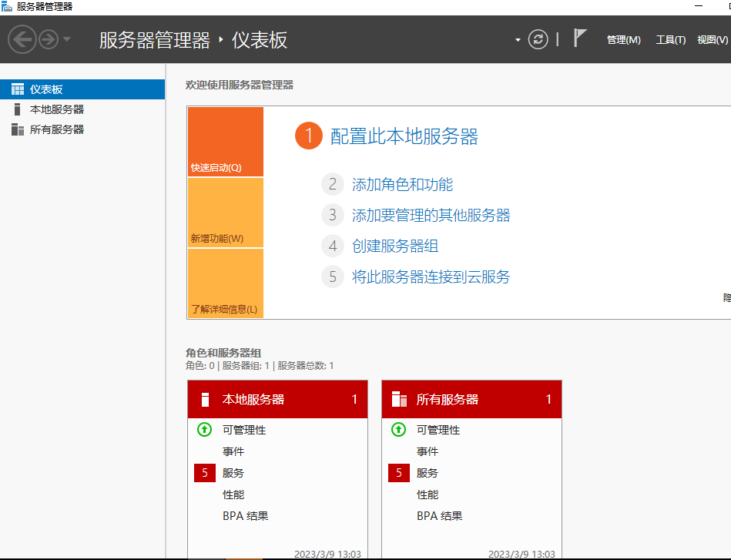Click green up-arrow icon in 所有服务器 tile
The height and width of the screenshot is (560, 731).
(x=398, y=430)
